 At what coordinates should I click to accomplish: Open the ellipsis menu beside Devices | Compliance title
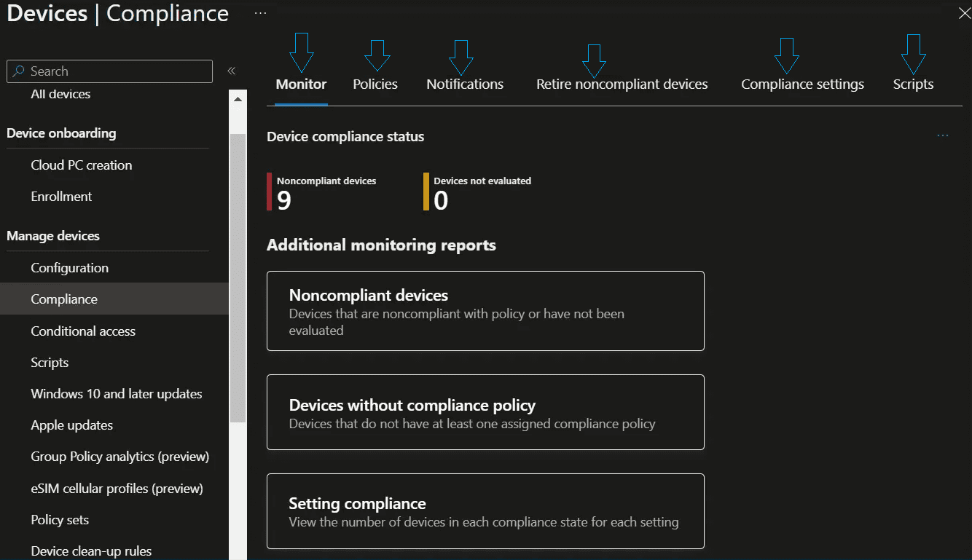(x=260, y=12)
